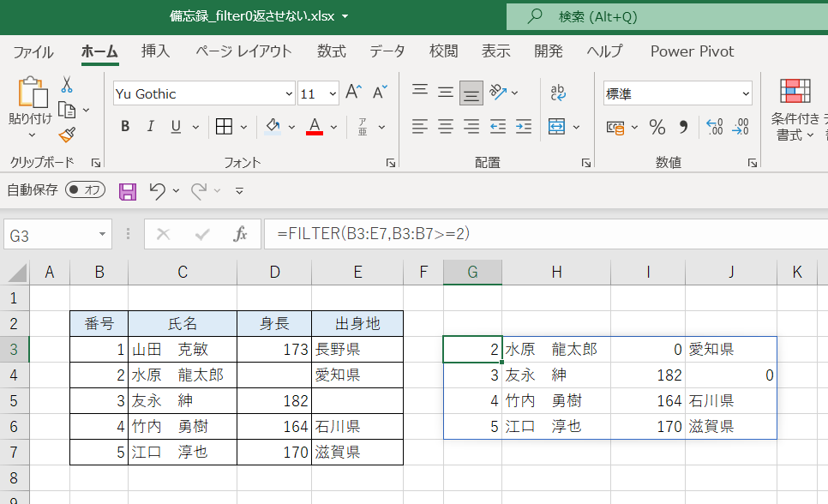Increase indent
The height and width of the screenshot is (504, 828).
(524, 127)
